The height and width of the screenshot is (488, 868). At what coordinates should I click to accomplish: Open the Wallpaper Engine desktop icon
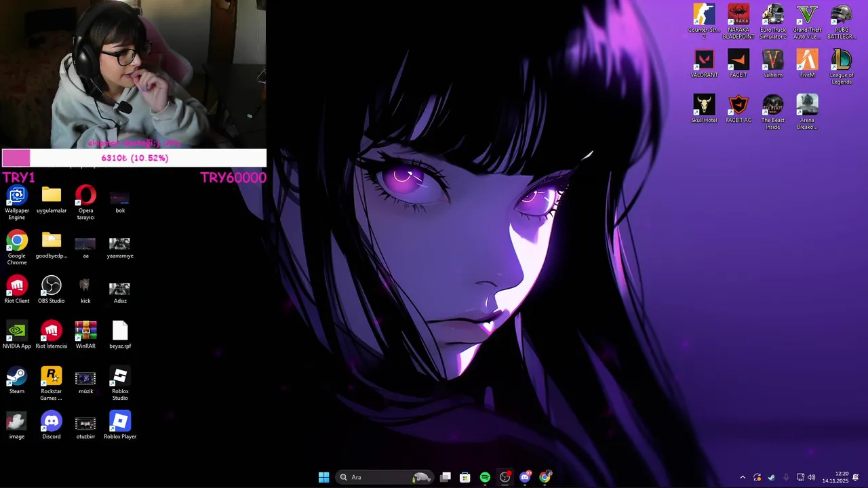(17, 203)
